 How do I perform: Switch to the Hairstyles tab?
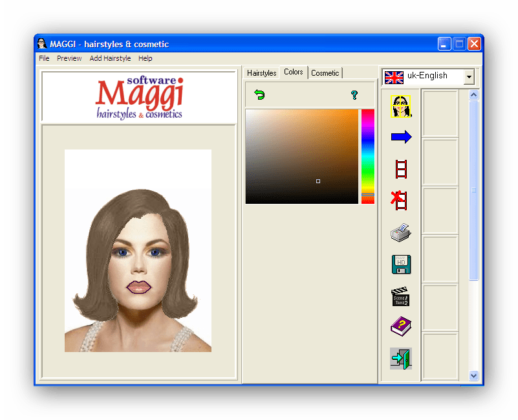262,73
